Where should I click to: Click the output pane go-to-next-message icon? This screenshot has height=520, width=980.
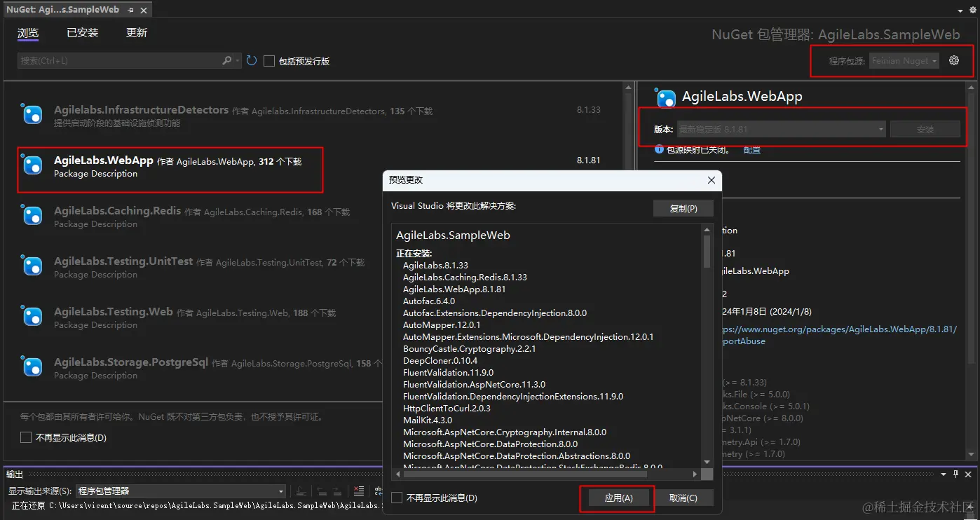[338, 491]
